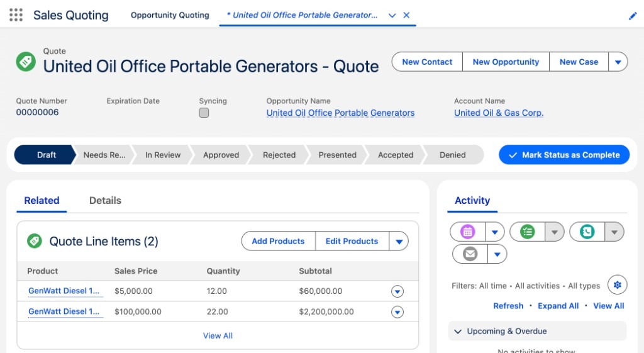Image resolution: width=644 pixels, height=353 pixels.
Task: Toggle the Syncing checkbox
Action: 204,113
